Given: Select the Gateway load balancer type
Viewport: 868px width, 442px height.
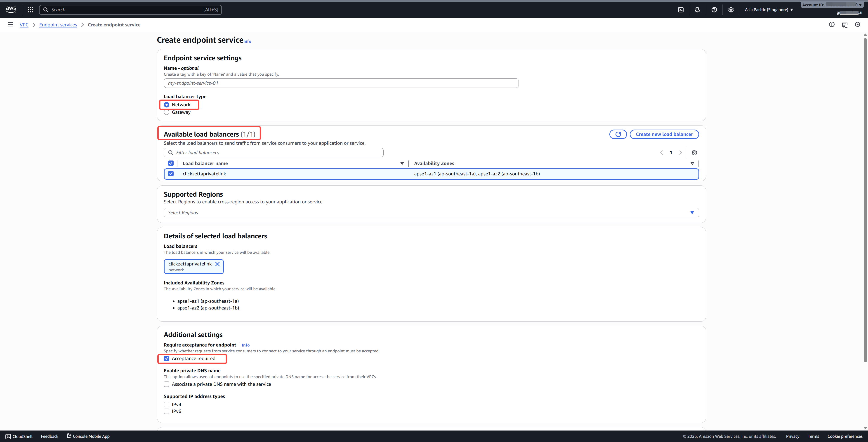Looking at the screenshot, I should coord(166,112).
